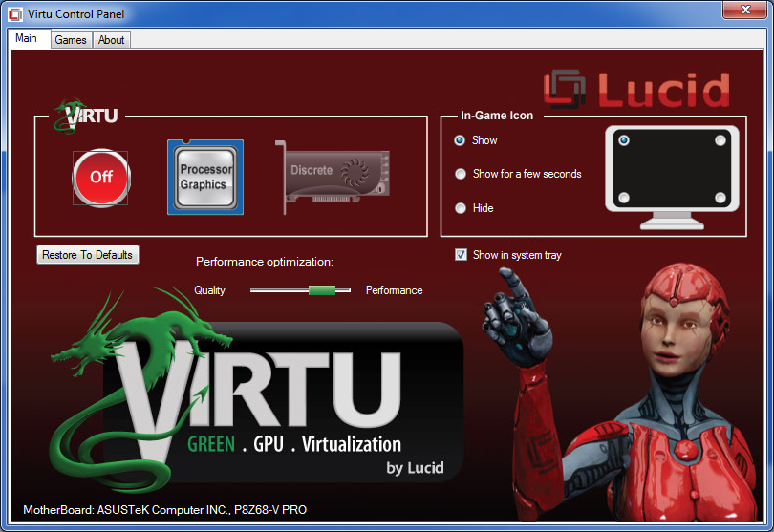This screenshot has width=774, height=532.
Task: Open the About tab
Action: point(112,40)
